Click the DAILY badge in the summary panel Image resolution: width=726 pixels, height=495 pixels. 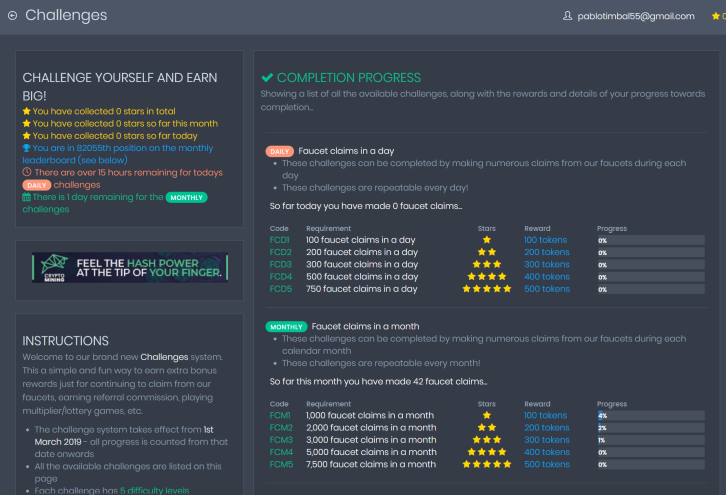tap(37, 185)
